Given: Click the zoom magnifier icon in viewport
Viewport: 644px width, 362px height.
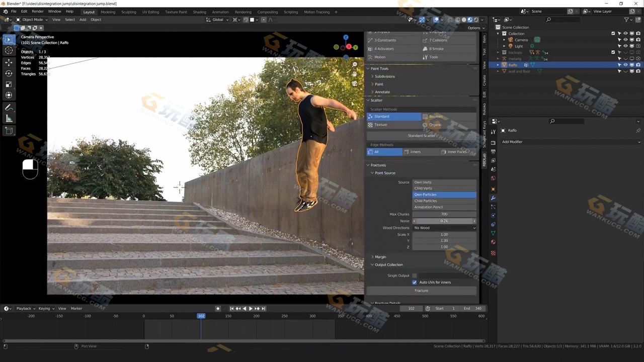Looking at the screenshot, I should pyautogui.click(x=355, y=65).
